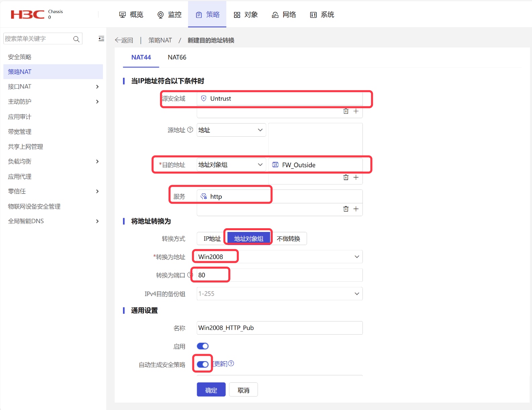The width and height of the screenshot is (532, 410).
Task: Open help icon beside 更新 link
Action: coord(231,364)
